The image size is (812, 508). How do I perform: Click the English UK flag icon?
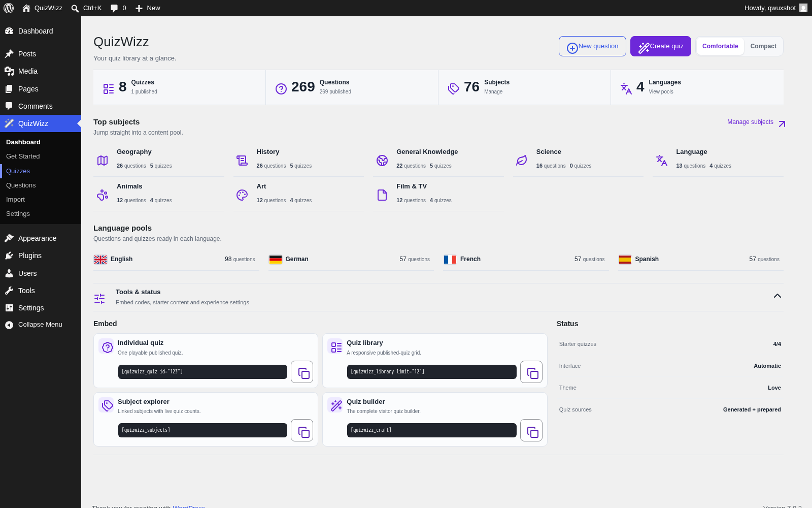[100, 260]
